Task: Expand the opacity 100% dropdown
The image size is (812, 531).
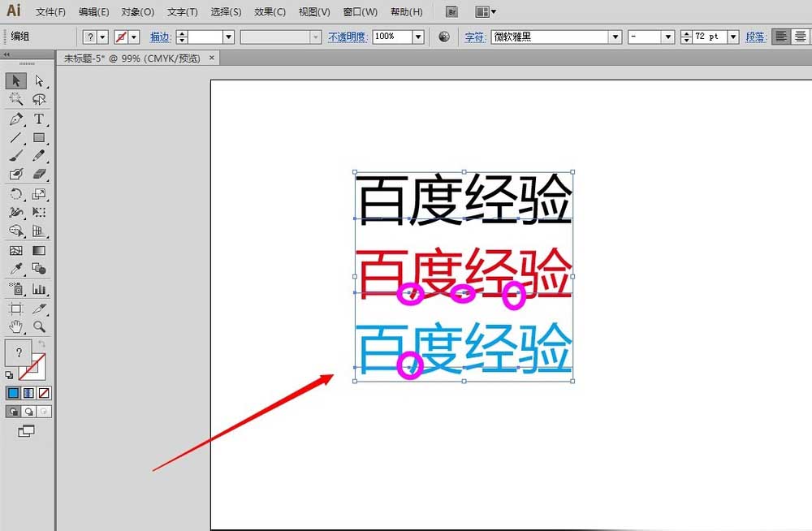Action: click(x=418, y=37)
